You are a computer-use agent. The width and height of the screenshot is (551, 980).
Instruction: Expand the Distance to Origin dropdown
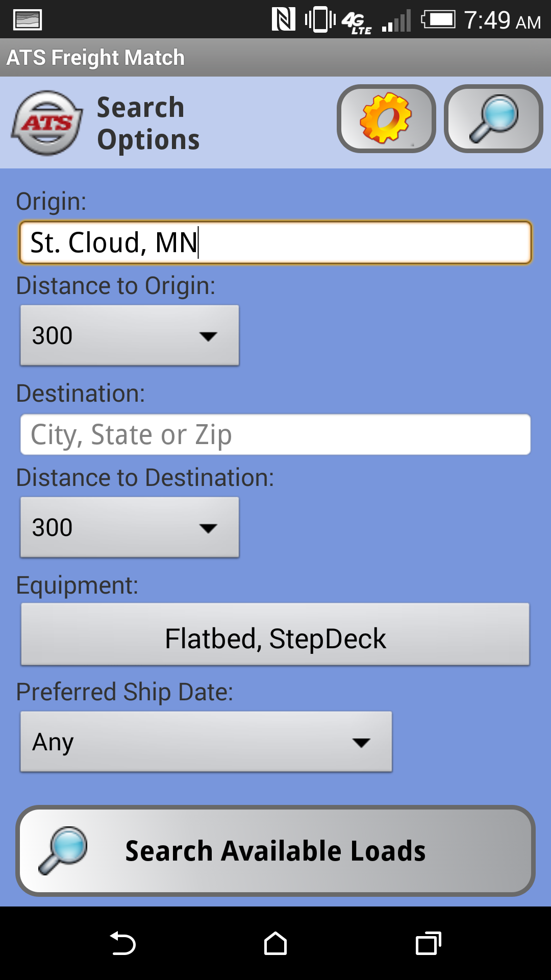pos(130,335)
